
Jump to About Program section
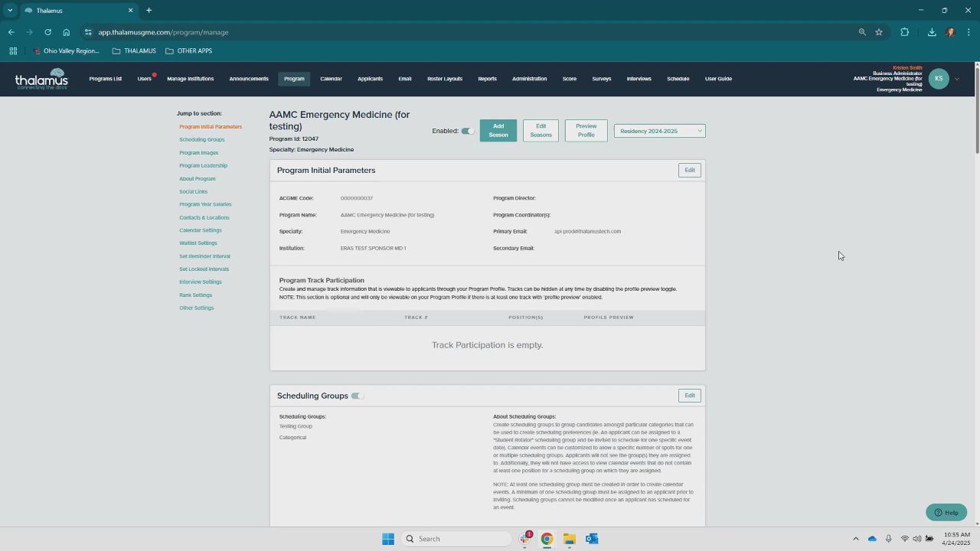click(198, 179)
